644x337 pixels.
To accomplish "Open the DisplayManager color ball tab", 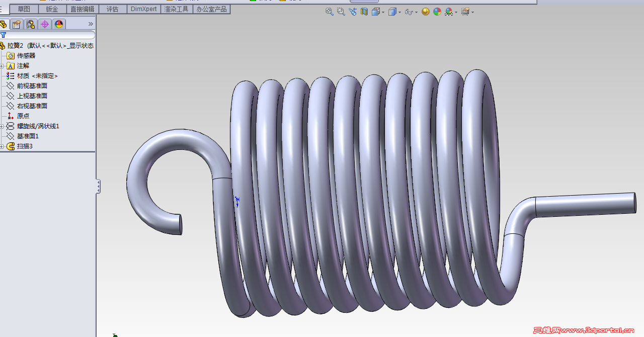I will (59, 24).
